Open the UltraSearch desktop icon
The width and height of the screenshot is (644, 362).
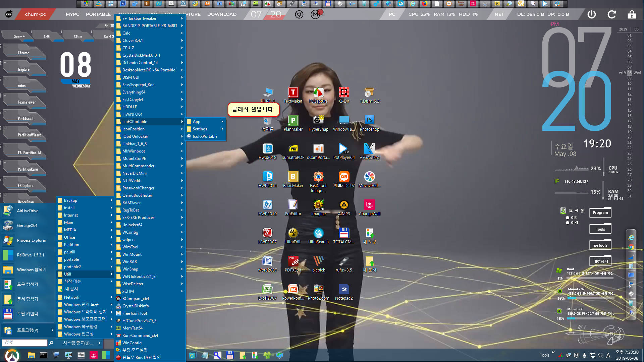coord(318,236)
